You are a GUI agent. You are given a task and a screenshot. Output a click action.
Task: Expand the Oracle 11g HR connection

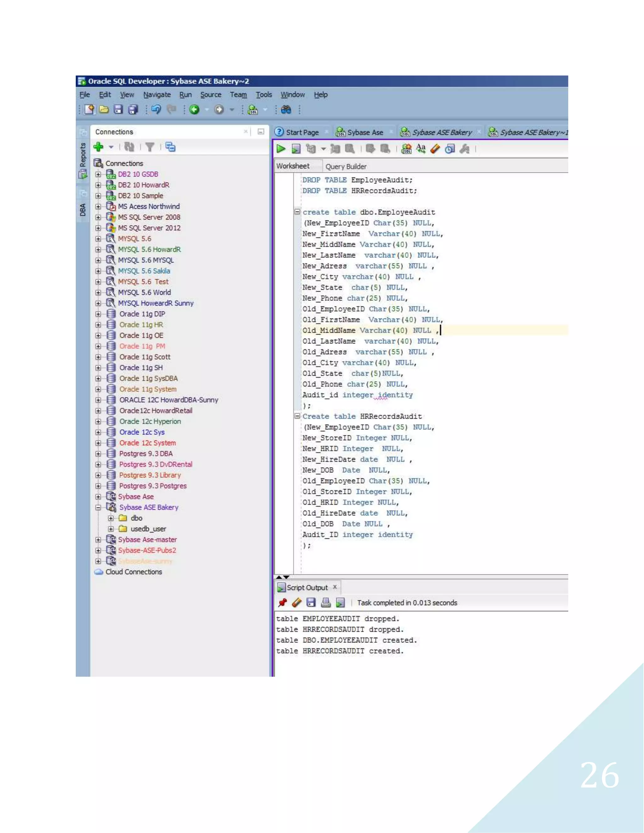[98, 325]
